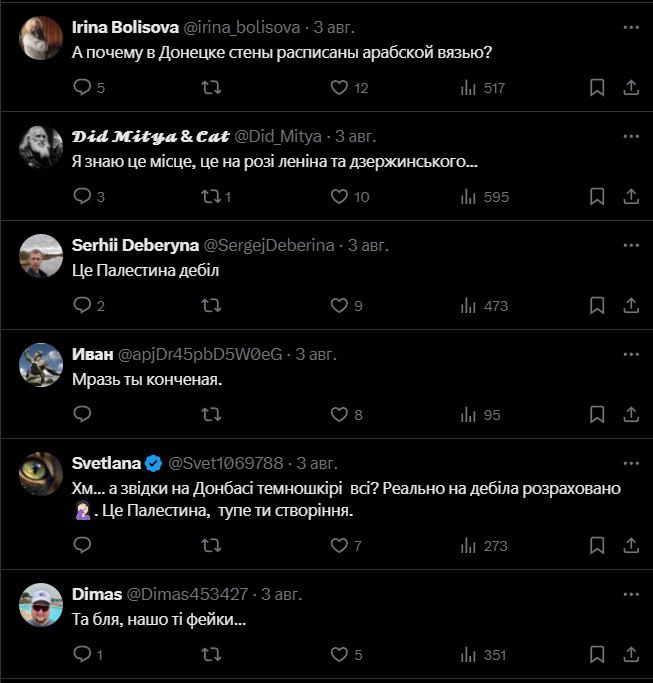Image resolution: width=653 pixels, height=683 pixels.
Task: Open the @SergejDeberina handle link
Action: click(269, 245)
